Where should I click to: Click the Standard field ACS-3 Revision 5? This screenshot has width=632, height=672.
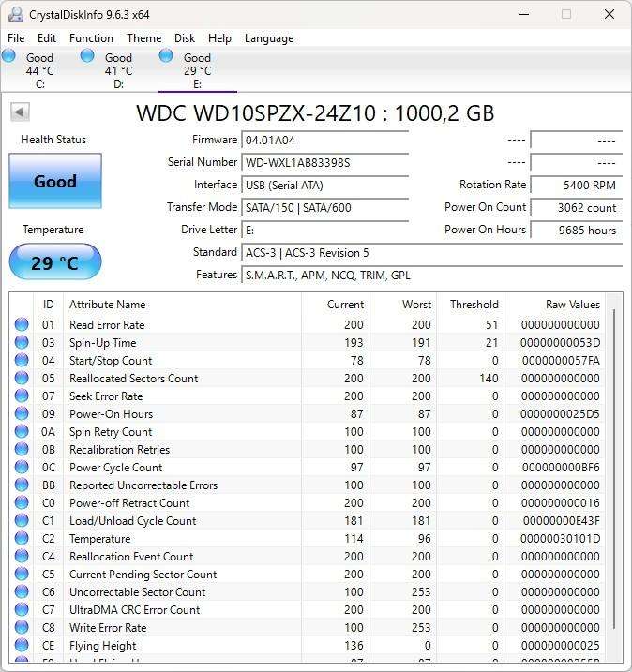click(x=432, y=253)
